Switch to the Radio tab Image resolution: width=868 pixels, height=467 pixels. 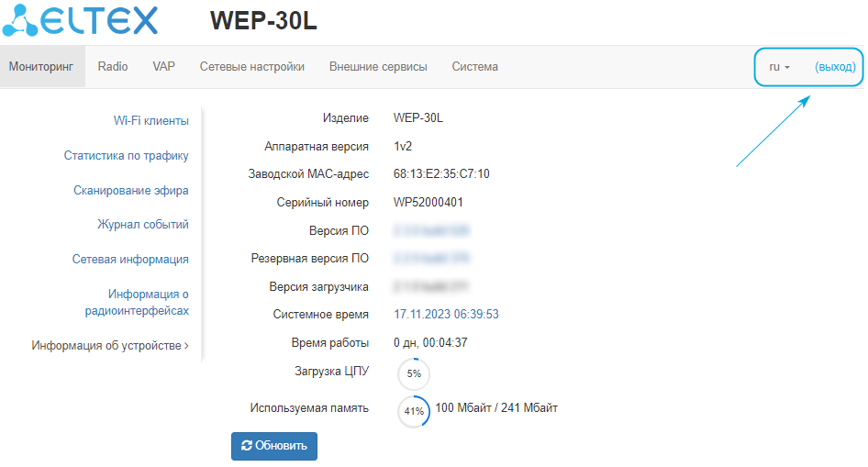(112, 66)
